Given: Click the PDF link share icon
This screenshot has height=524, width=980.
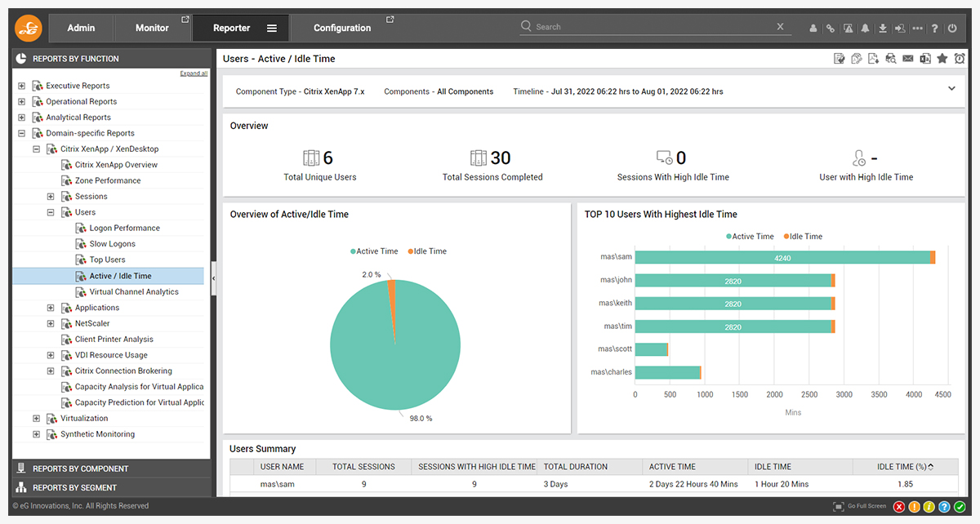Looking at the screenshot, I should pos(856,59).
